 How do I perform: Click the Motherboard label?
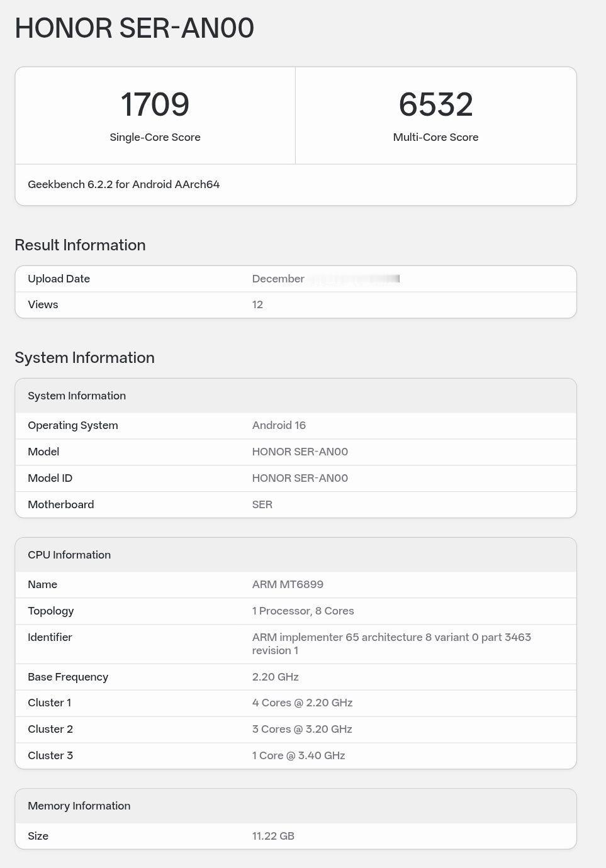coord(61,504)
